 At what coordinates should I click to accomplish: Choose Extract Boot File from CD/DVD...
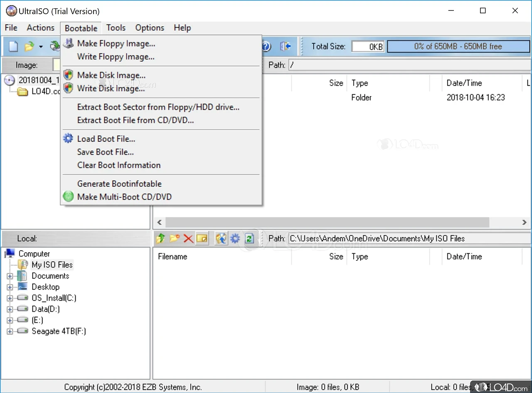161,120
